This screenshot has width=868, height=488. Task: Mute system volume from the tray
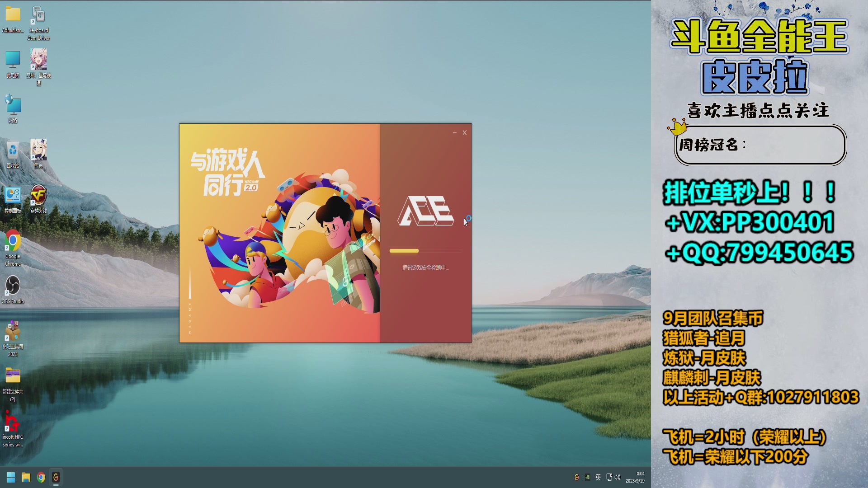617,477
